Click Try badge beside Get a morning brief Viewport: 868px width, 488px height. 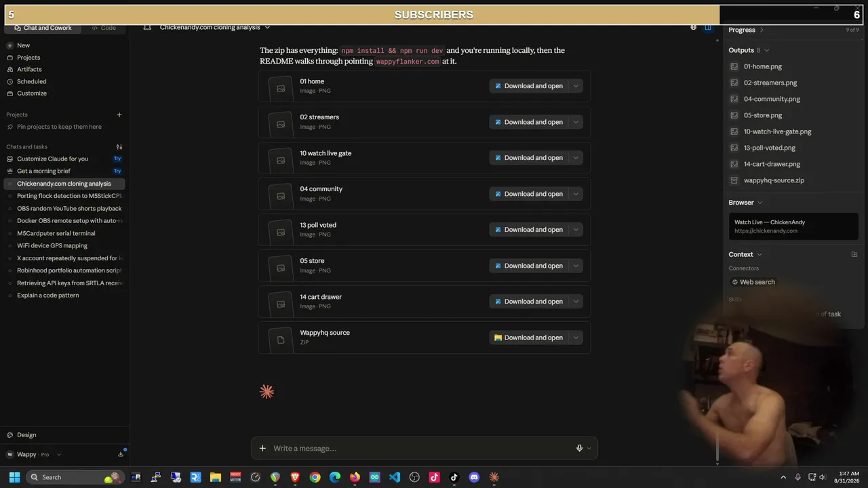[117, 171]
